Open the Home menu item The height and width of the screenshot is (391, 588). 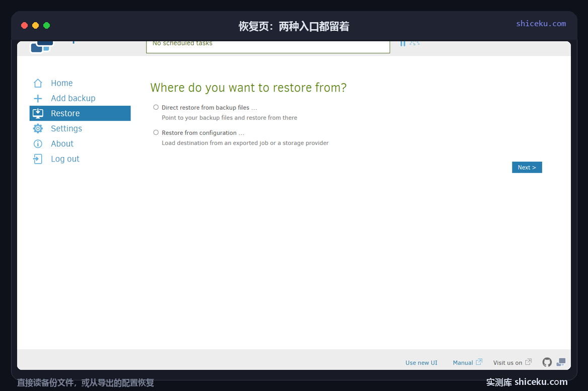pos(62,83)
